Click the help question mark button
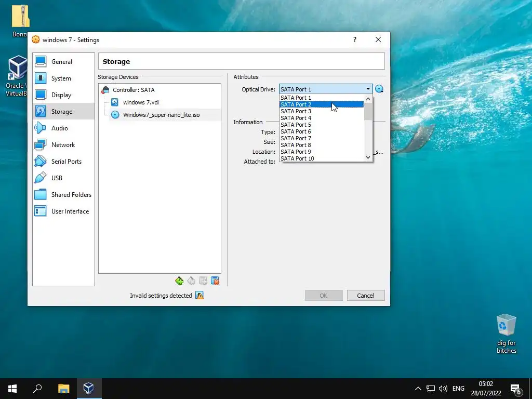 click(x=354, y=39)
